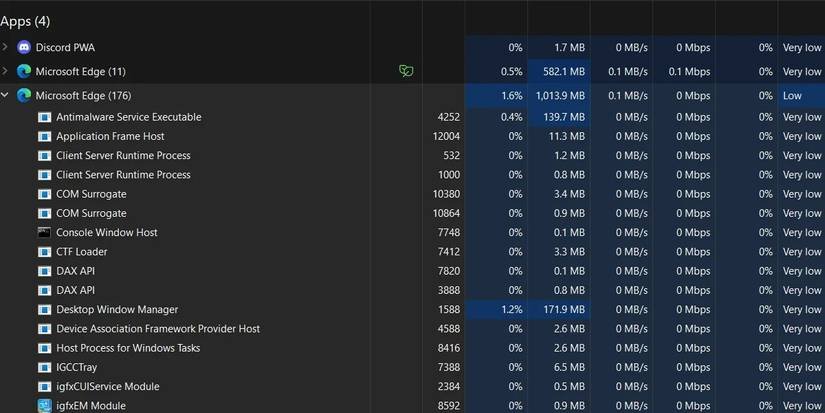Click the Antimalware Service Executable icon
The width and height of the screenshot is (825, 413).
coord(44,117)
